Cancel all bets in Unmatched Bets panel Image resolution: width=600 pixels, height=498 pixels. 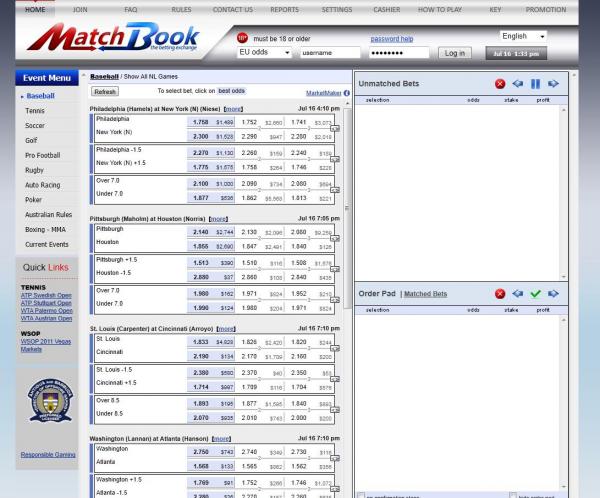pos(500,84)
